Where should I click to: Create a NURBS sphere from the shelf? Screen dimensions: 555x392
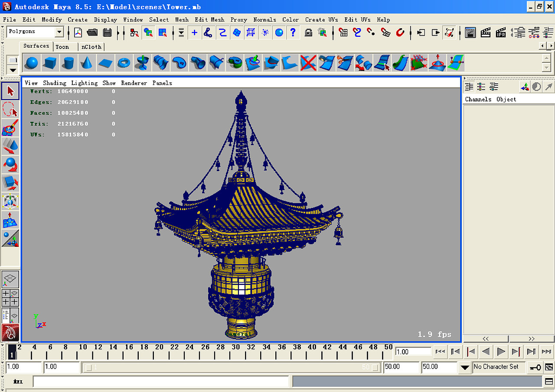pyautogui.click(x=31, y=63)
